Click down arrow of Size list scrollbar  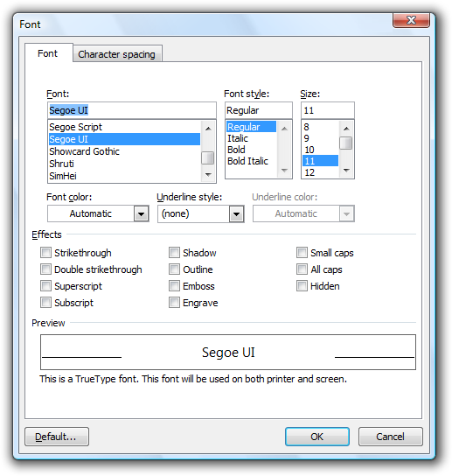346,171
